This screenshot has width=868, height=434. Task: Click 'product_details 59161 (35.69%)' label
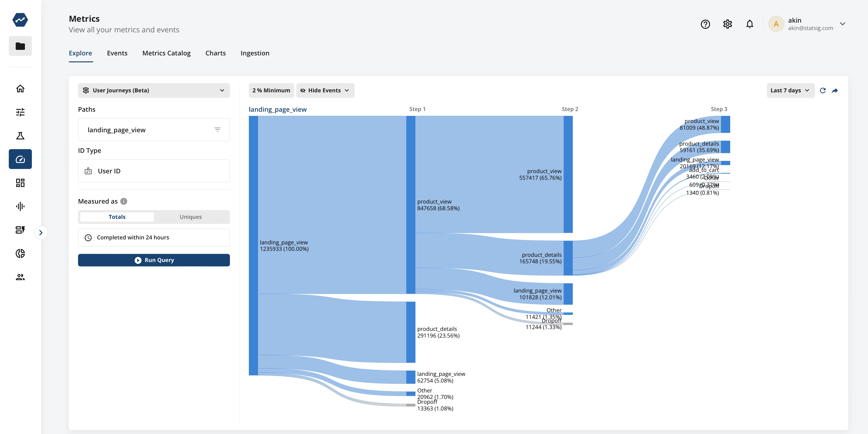tap(699, 147)
